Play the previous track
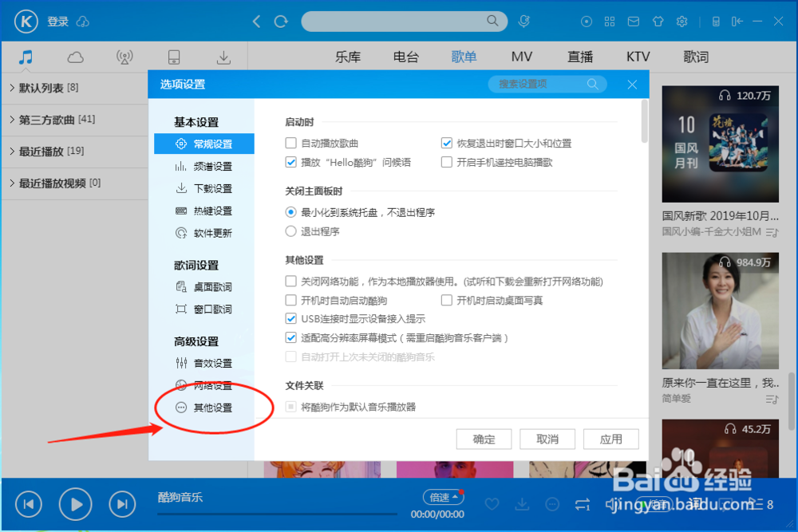The image size is (798, 532). 29,504
